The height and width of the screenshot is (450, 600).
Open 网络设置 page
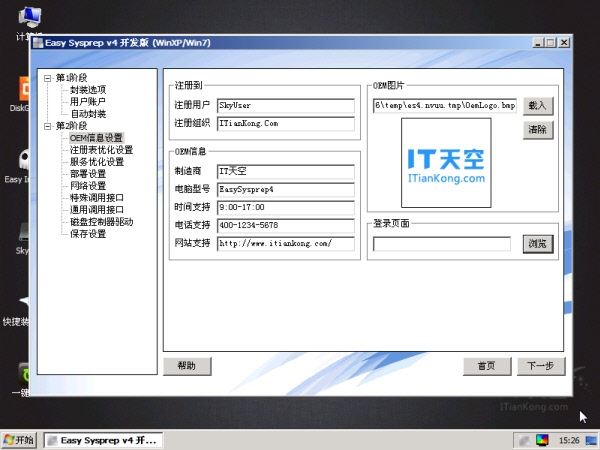pyautogui.click(x=88, y=186)
